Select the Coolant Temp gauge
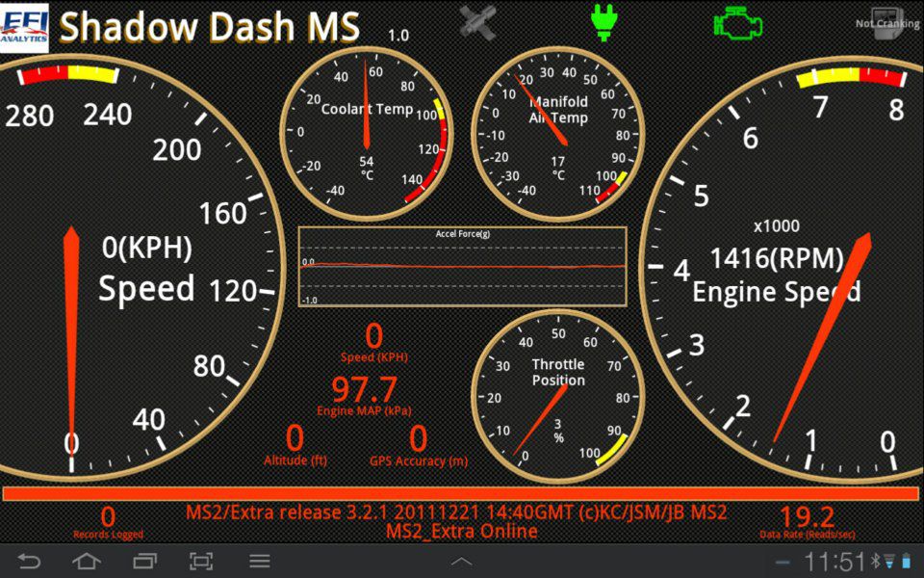This screenshot has width=924, height=578. [x=367, y=134]
